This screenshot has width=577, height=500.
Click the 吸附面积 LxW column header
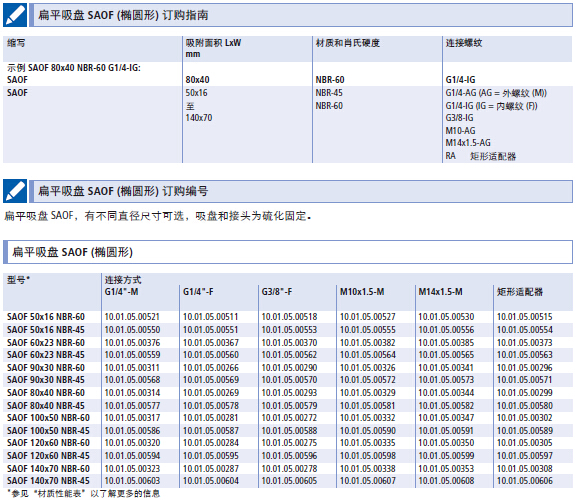click(213, 48)
